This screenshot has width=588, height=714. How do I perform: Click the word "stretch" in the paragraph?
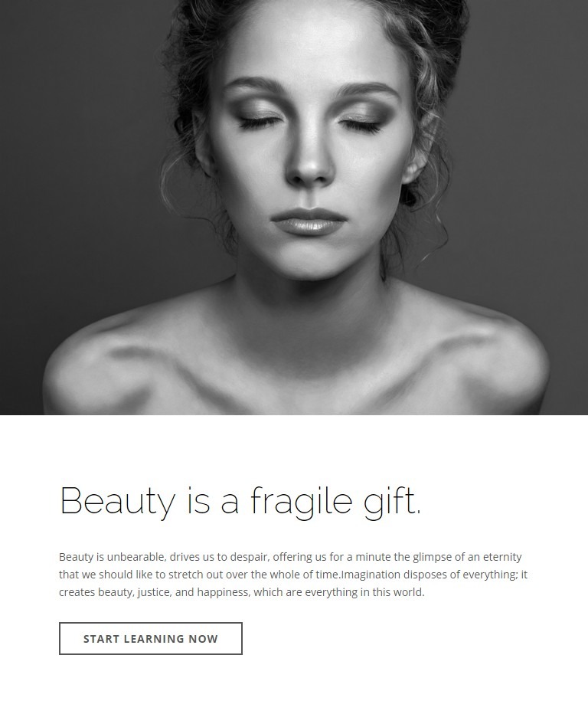185,575
